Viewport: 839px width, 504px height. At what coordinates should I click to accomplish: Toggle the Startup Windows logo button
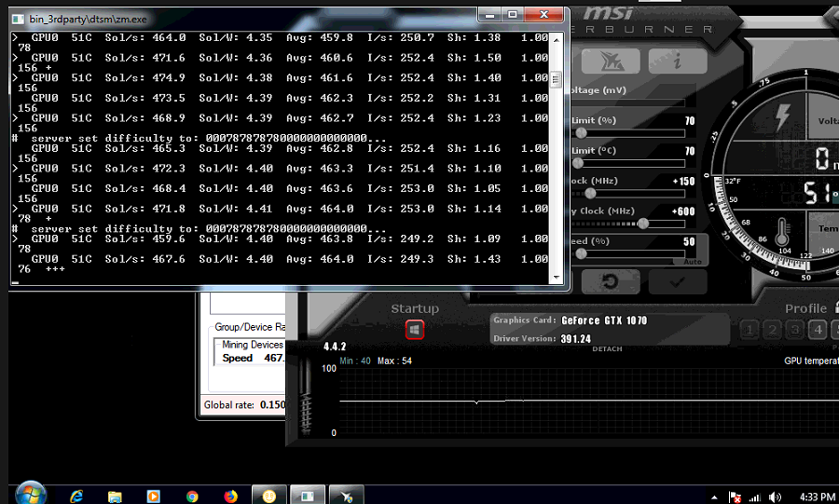tap(415, 330)
